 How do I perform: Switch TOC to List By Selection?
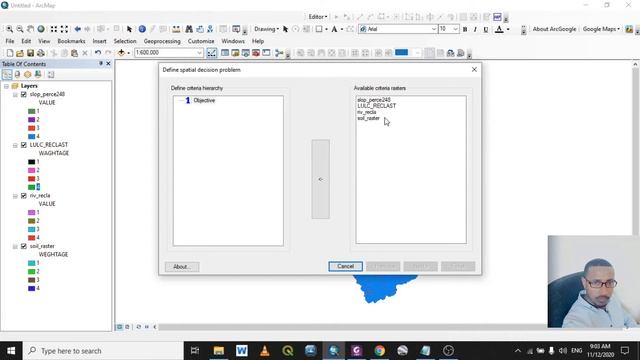coord(38,75)
